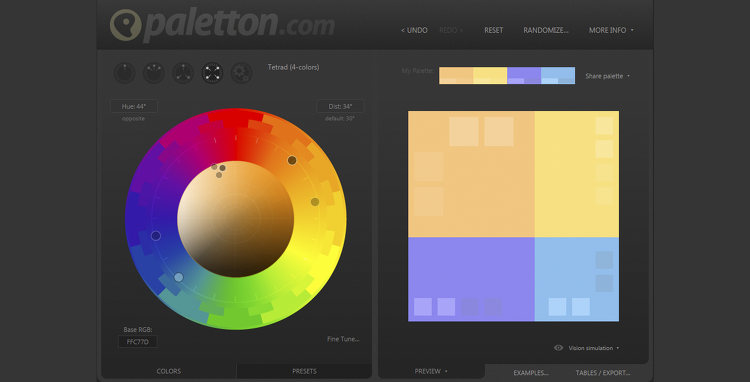Open the Preview tab menu
Screen dimensions: 750x382
[431, 371]
